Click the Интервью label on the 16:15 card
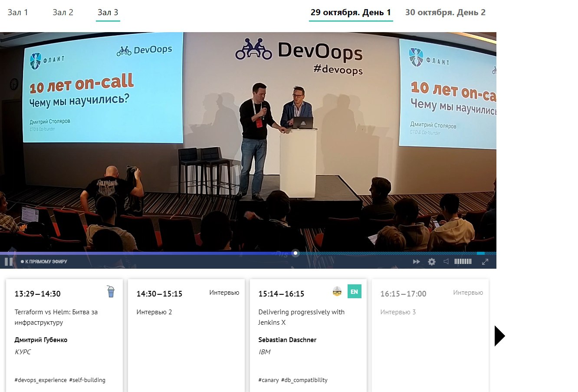This screenshot has height=392, width=578. click(468, 293)
